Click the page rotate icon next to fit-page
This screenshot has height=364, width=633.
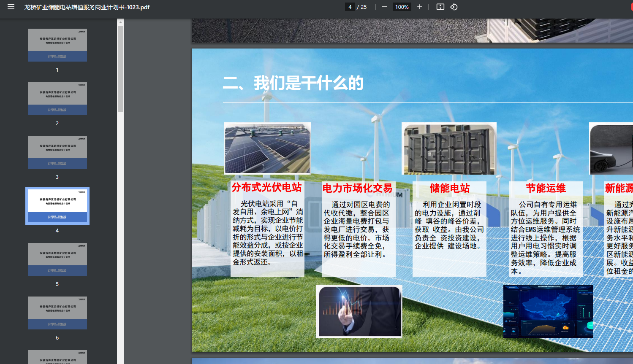[x=454, y=7]
